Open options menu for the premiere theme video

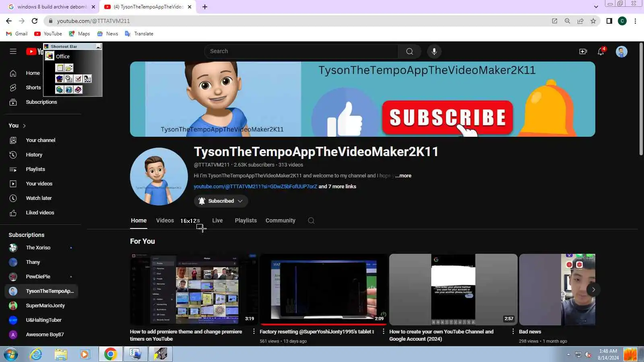pos(254,331)
